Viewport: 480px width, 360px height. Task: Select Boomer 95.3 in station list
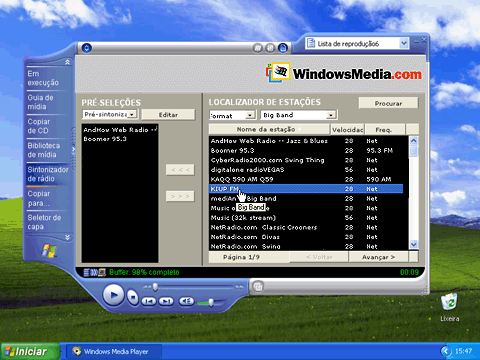pos(306,151)
